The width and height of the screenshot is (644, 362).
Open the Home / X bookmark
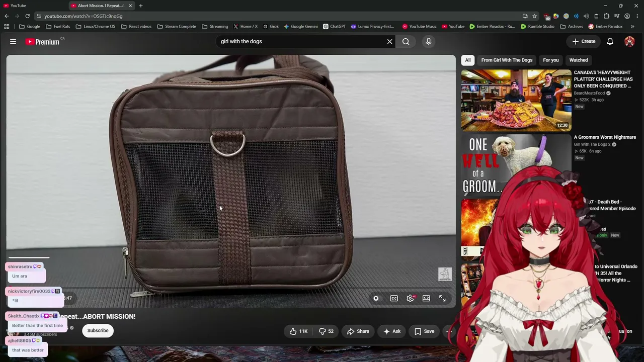click(x=245, y=27)
